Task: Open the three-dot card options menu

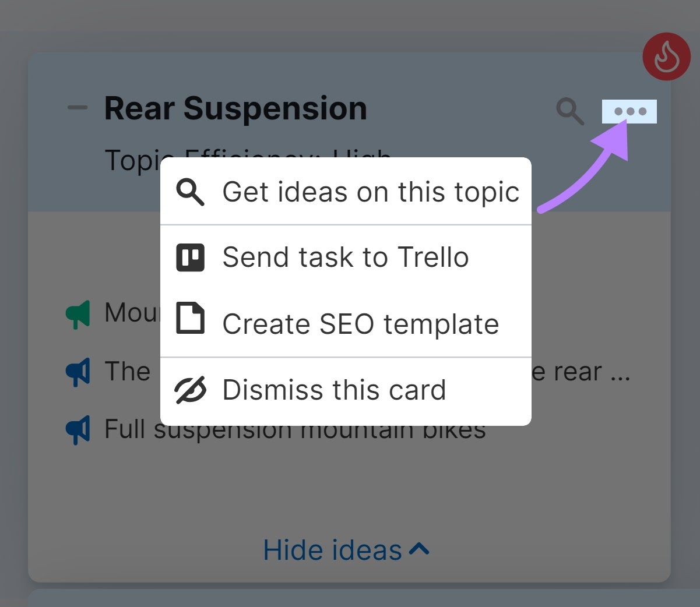Action: 629,111
